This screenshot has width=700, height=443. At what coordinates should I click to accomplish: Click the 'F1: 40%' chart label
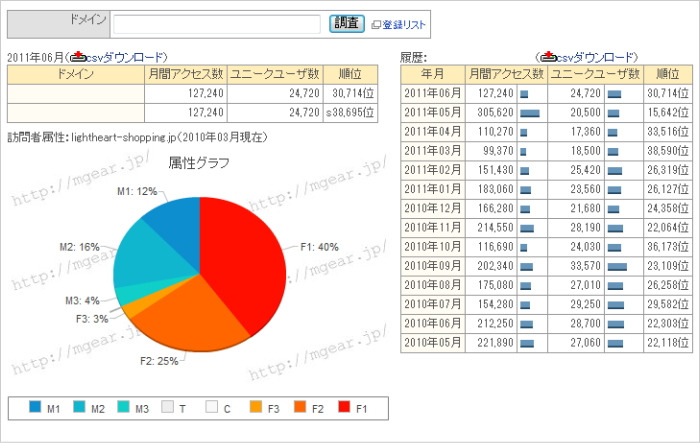[x=319, y=247]
